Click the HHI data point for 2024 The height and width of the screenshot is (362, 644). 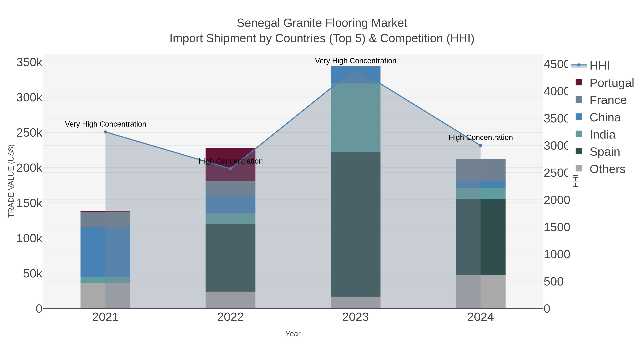tap(480, 145)
